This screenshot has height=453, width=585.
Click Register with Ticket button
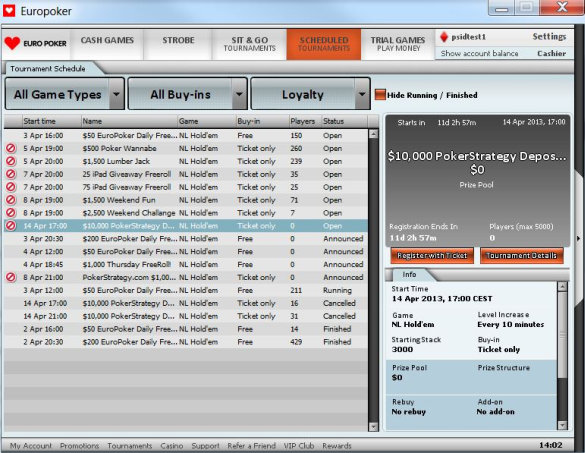[x=432, y=256]
